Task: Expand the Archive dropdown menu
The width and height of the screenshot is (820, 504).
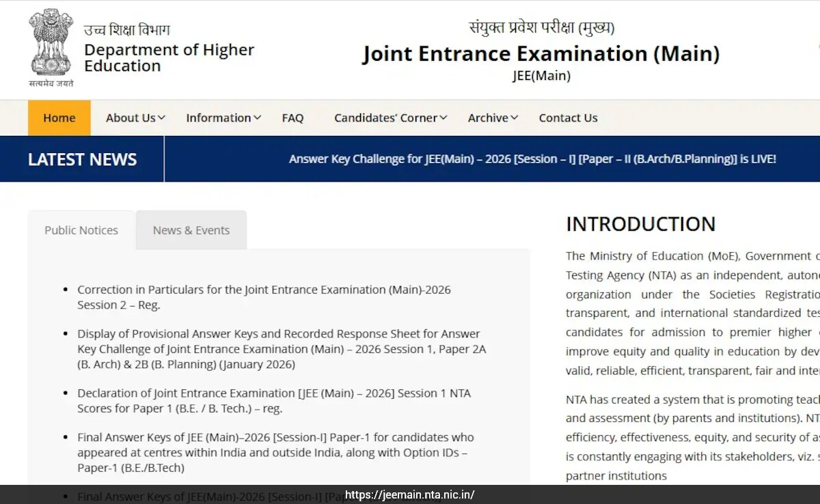Action: pyautogui.click(x=493, y=117)
